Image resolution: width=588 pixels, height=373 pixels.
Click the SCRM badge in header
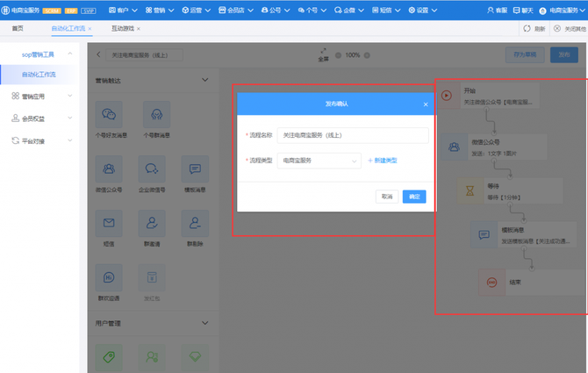52,11
